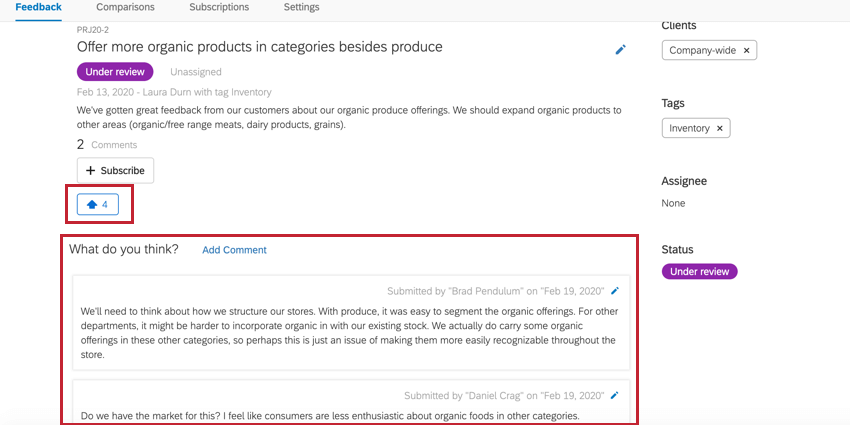Click the Assignee value None
850x425 pixels.
[x=673, y=203]
